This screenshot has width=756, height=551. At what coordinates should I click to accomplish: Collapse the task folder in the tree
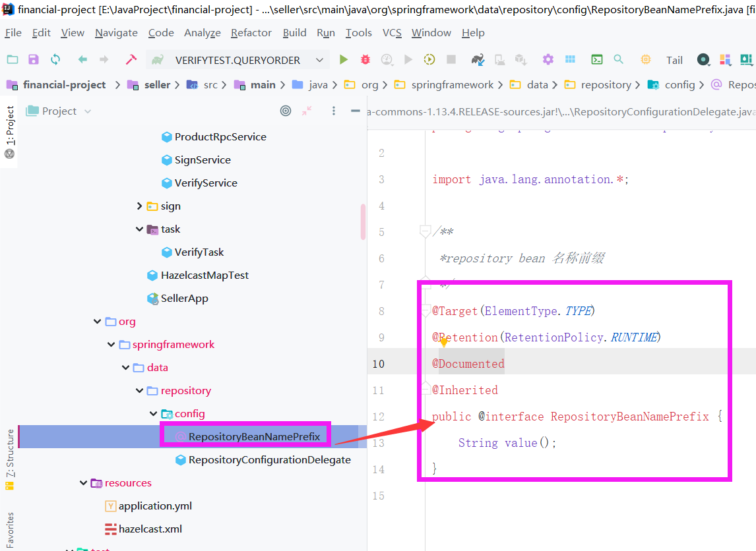point(139,229)
